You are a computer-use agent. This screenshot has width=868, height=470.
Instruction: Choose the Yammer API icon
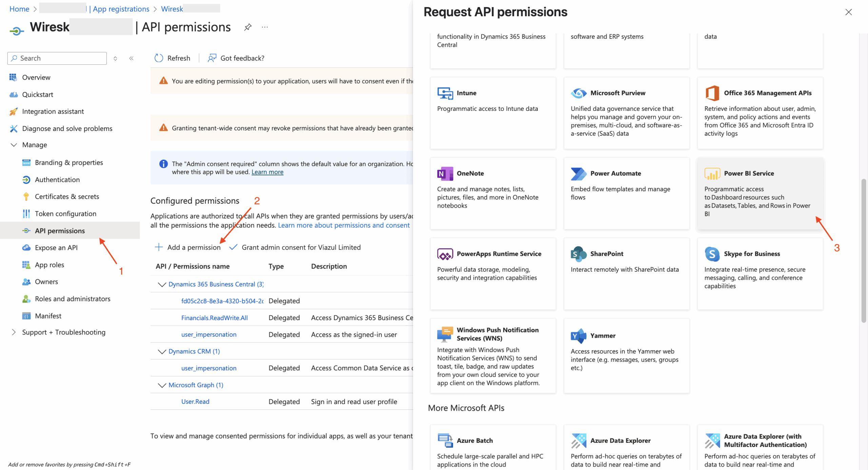point(578,336)
